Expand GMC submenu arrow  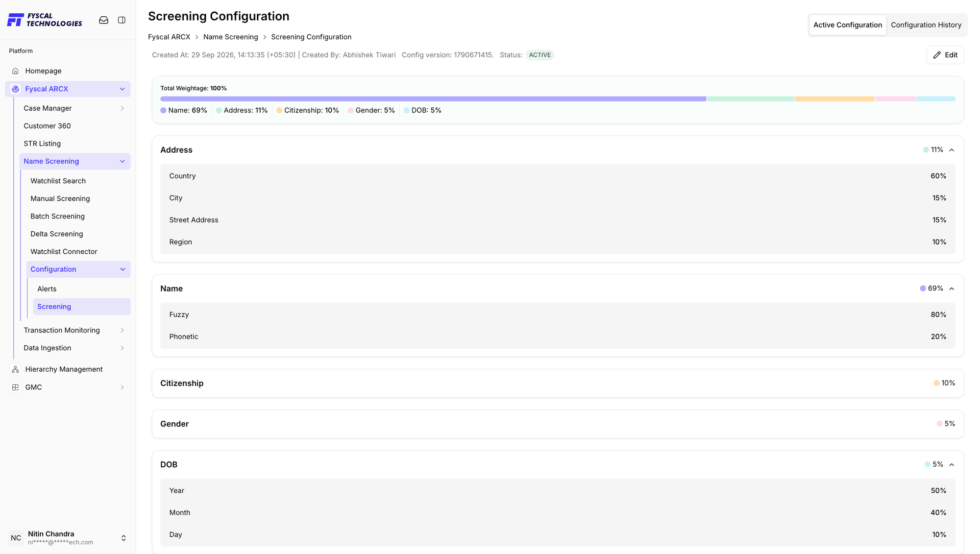click(x=122, y=387)
